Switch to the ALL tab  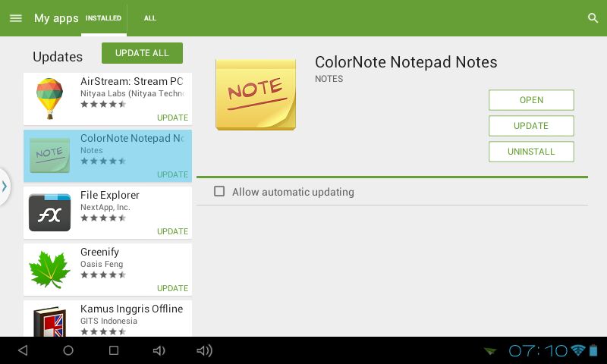click(149, 17)
